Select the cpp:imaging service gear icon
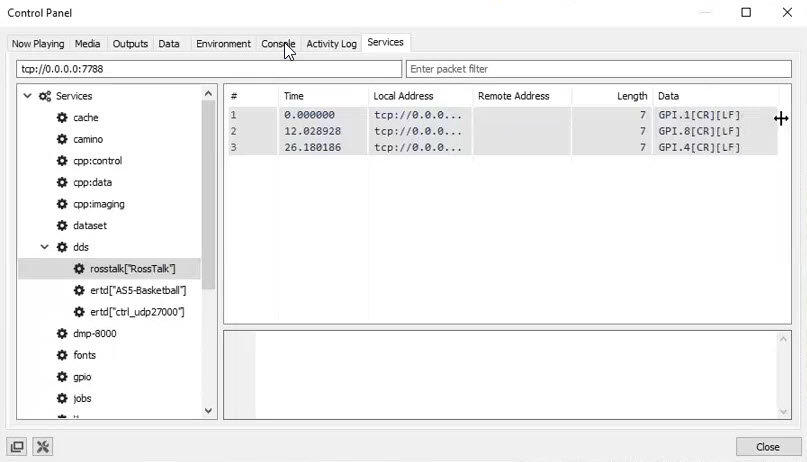Image resolution: width=807 pixels, height=462 pixels. pyautogui.click(x=62, y=204)
